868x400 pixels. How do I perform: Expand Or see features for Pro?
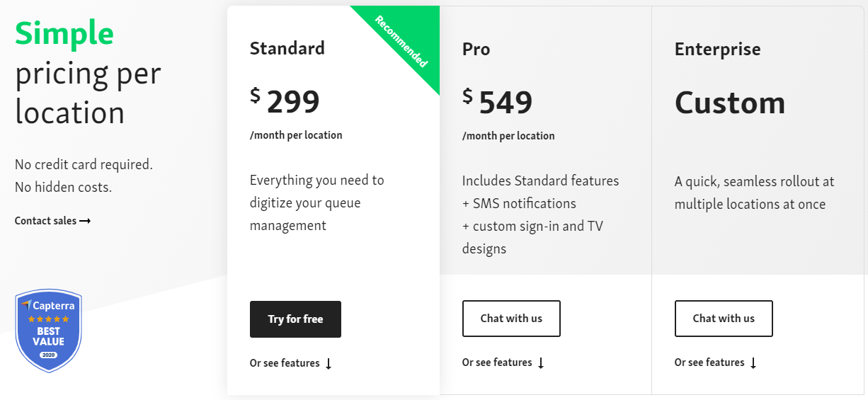point(497,362)
